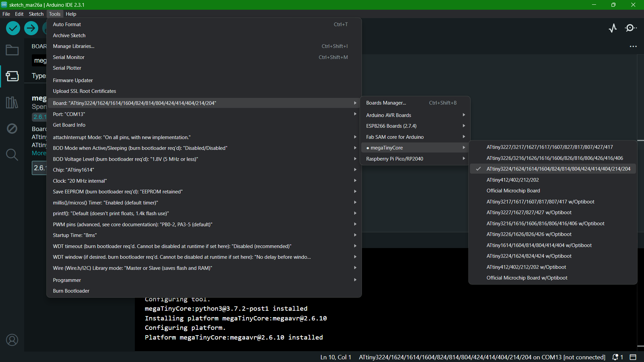644x362 pixels.
Task: Open the Library Manager sidebar icon
Action: coord(12,102)
